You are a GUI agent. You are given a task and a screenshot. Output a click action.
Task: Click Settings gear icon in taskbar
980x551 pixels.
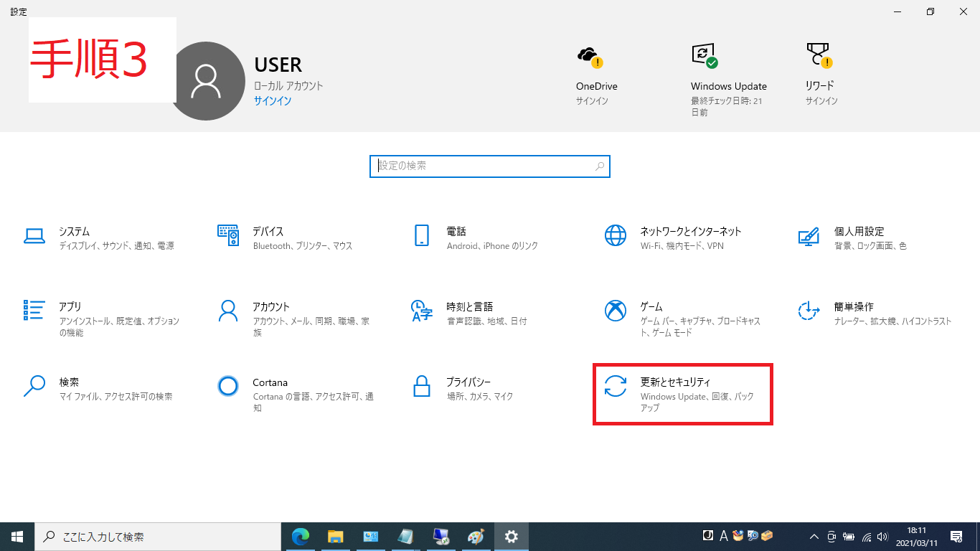point(511,536)
